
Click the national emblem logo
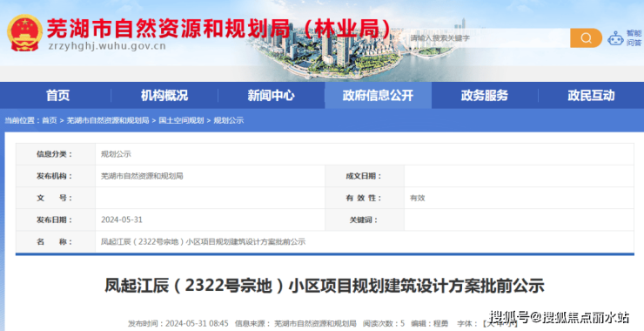(24, 33)
